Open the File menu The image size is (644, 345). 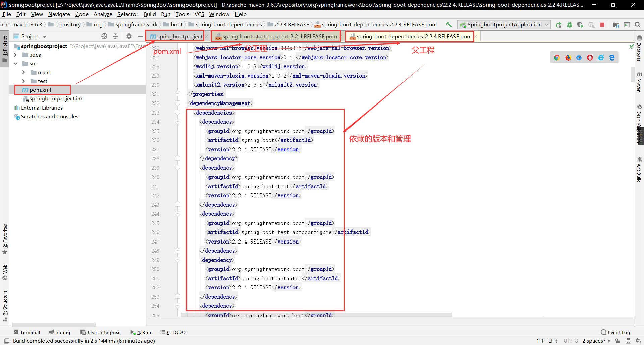[x=7, y=14]
